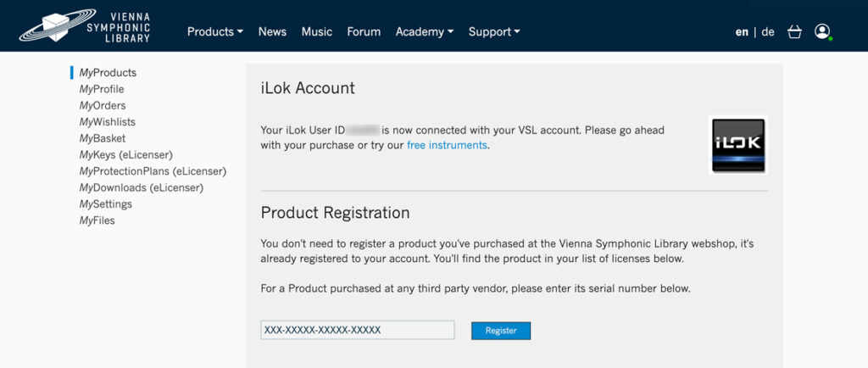Click the Register button
This screenshot has width=868, height=368.
(501, 331)
